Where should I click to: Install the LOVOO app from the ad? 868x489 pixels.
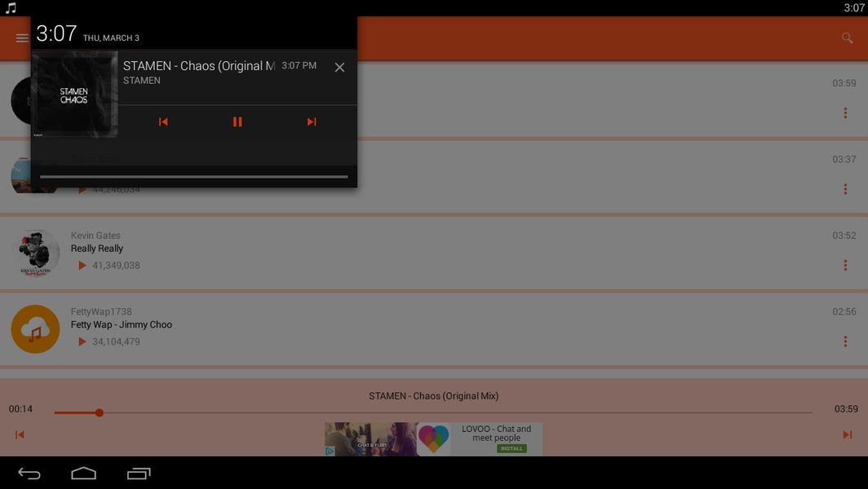pos(511,448)
